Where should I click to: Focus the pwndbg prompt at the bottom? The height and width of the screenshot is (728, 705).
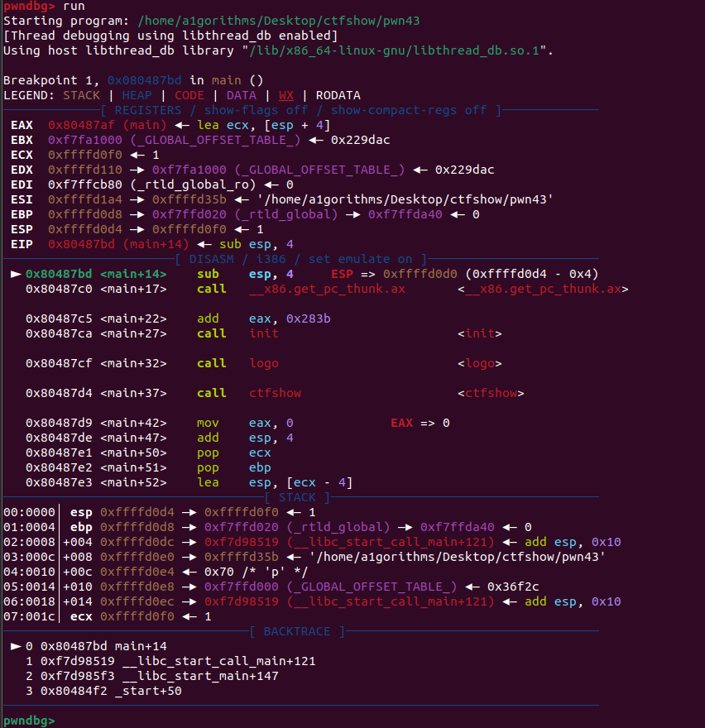(29, 721)
